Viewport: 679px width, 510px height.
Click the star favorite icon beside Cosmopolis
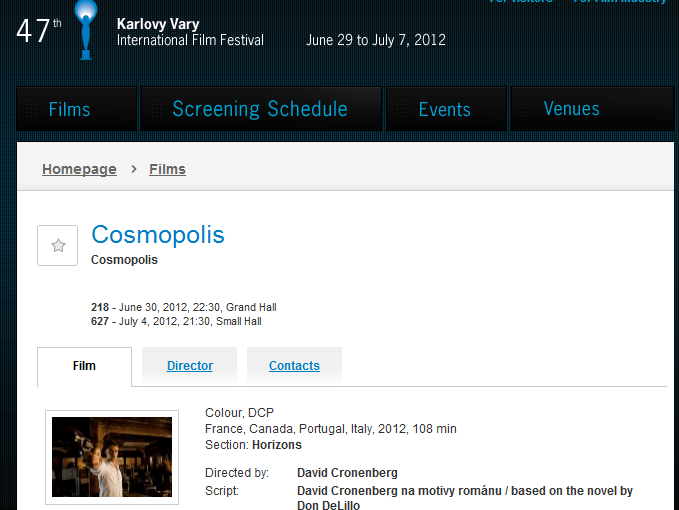coord(58,245)
